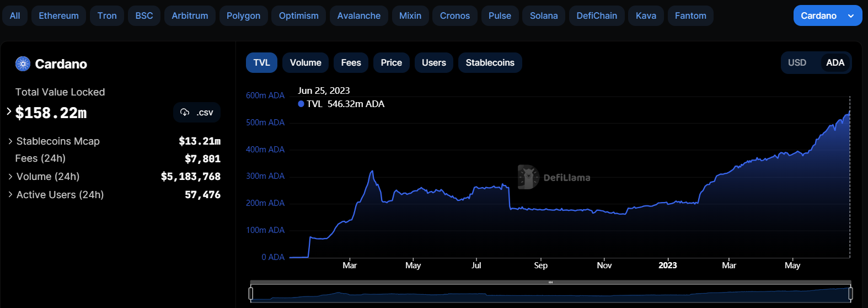
Task: Click the 0 ADA axis label
Action: [273, 257]
